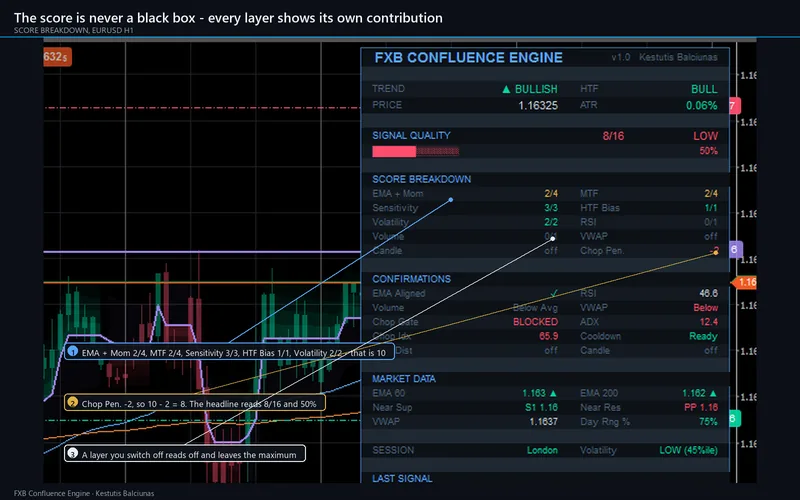The width and height of the screenshot is (800, 500).
Task: Click the LOW (45%ile) volatility value
Action: (688, 450)
